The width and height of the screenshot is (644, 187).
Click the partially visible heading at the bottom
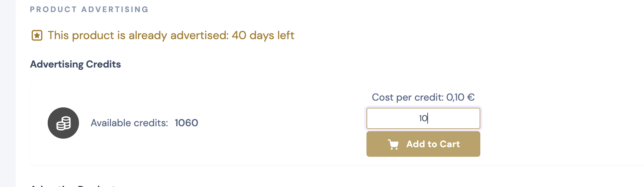(73, 186)
